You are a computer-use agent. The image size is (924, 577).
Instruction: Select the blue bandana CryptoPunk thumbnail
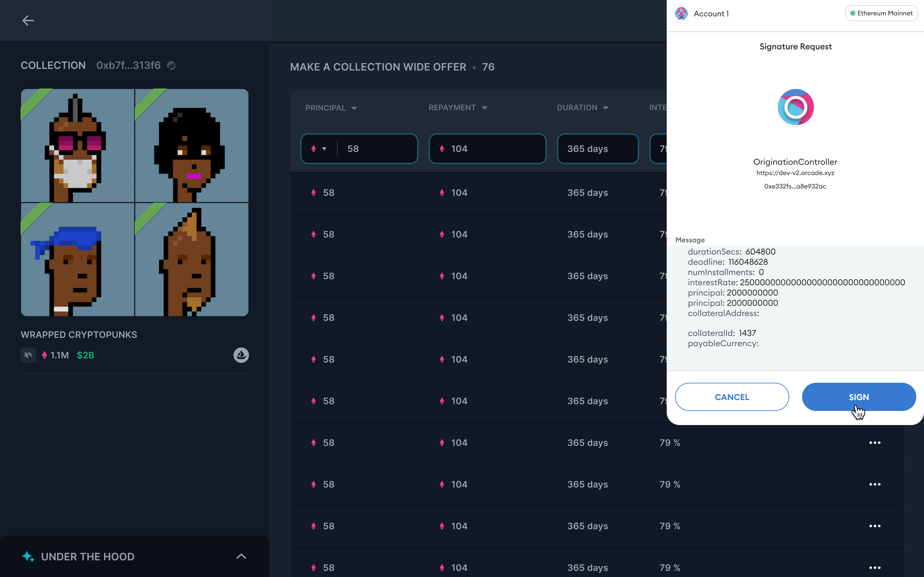[x=78, y=260]
